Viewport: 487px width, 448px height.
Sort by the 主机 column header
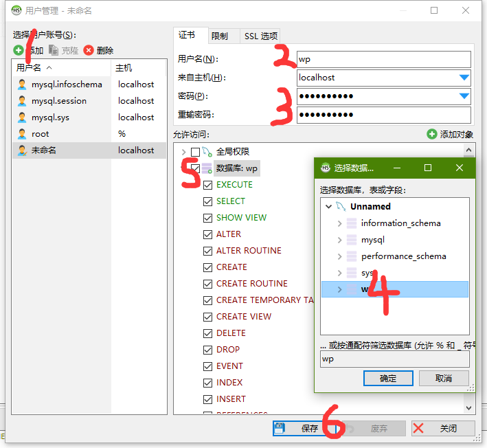(x=139, y=67)
